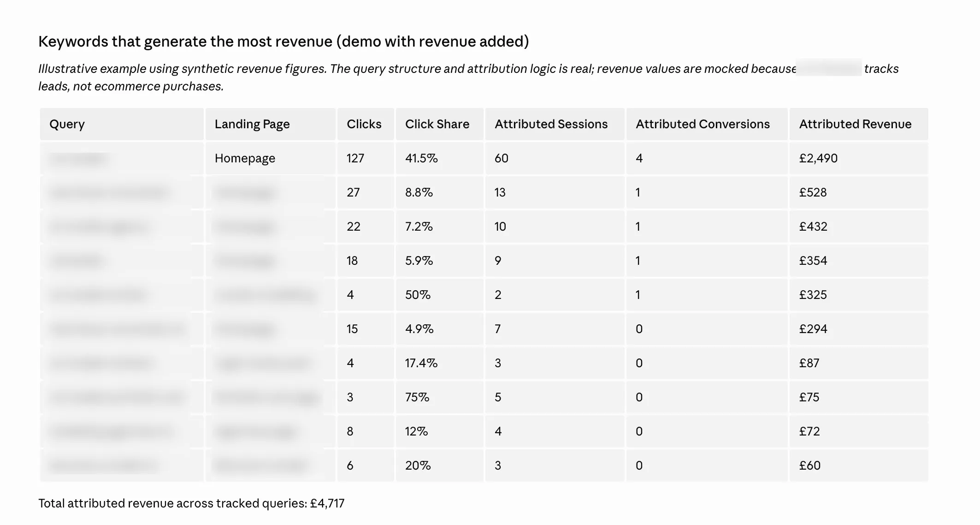Select the £294 attributed revenue cell
Screen dimensions: 980x525
pyautogui.click(x=813, y=329)
